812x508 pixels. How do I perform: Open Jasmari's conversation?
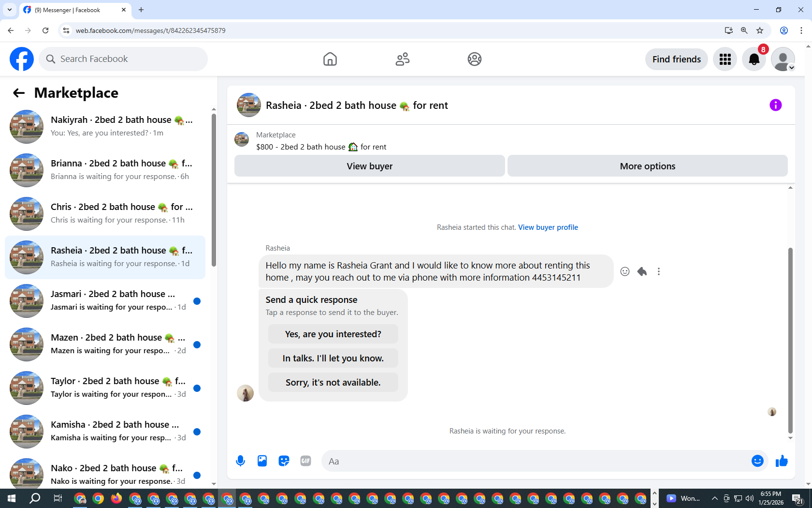point(105,301)
